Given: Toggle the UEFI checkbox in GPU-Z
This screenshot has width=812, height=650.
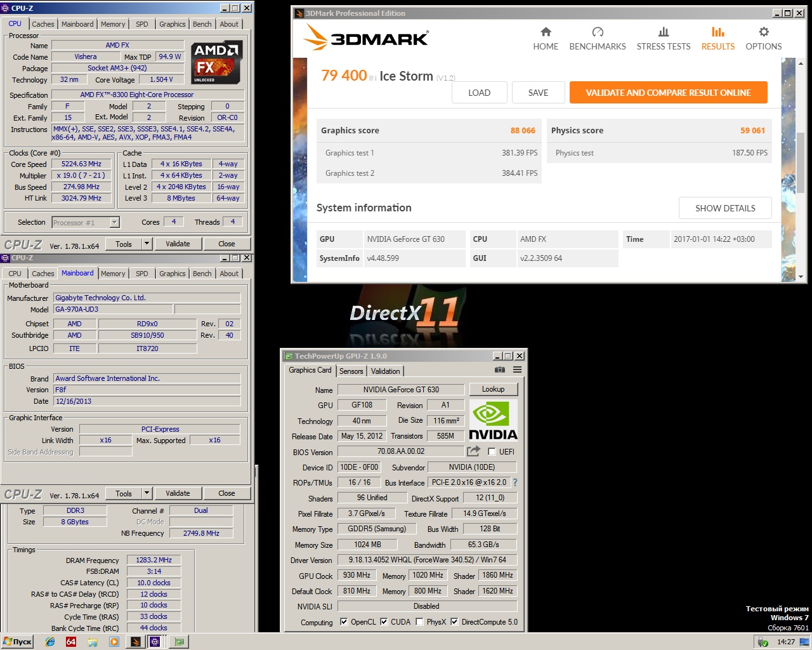Looking at the screenshot, I should click(492, 451).
